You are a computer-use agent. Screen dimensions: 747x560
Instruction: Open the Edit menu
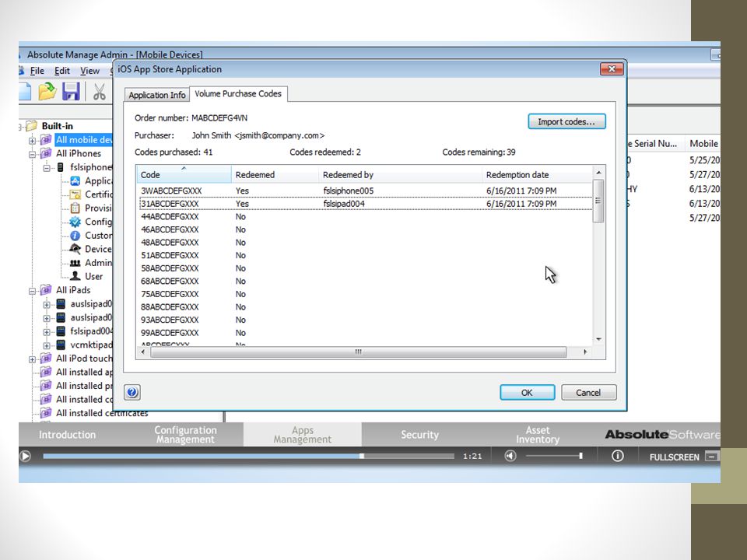coord(62,71)
